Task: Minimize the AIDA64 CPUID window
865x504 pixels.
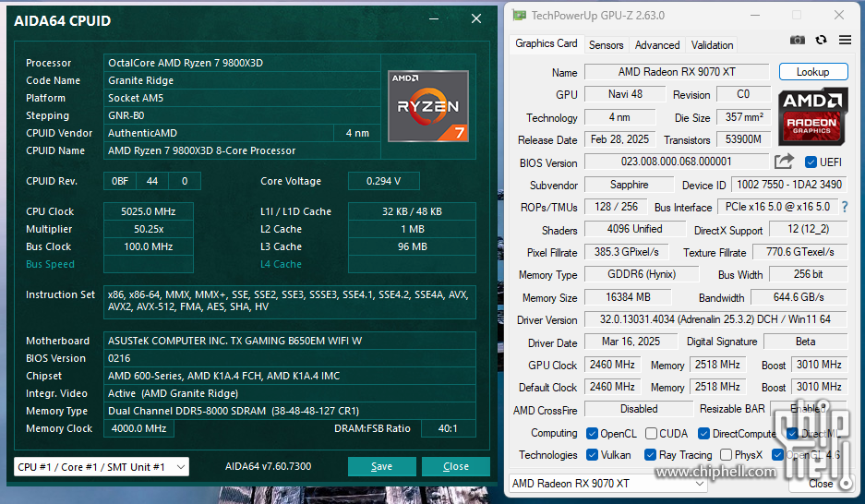Action: pos(434,18)
